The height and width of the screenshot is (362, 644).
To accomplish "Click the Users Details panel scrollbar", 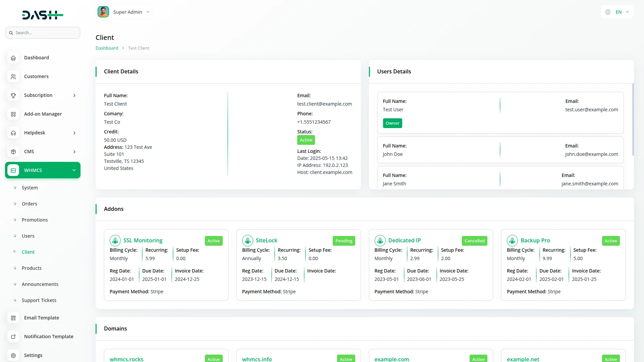I will point(633,120).
